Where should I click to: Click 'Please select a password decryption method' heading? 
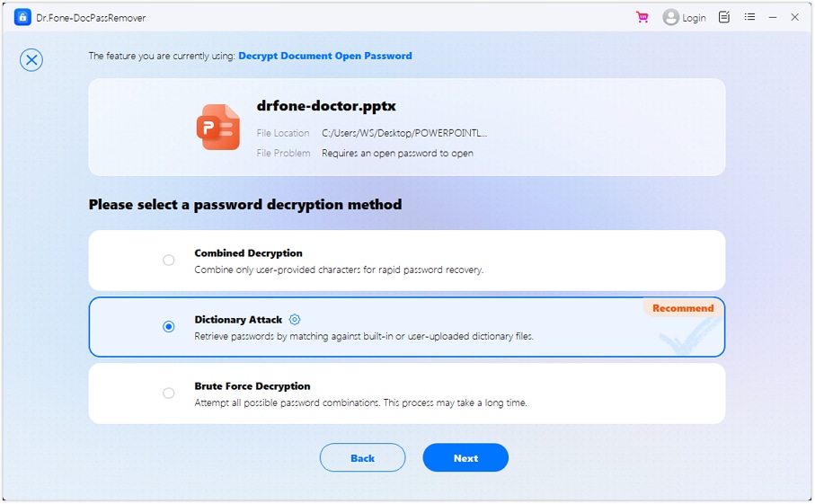click(x=245, y=205)
